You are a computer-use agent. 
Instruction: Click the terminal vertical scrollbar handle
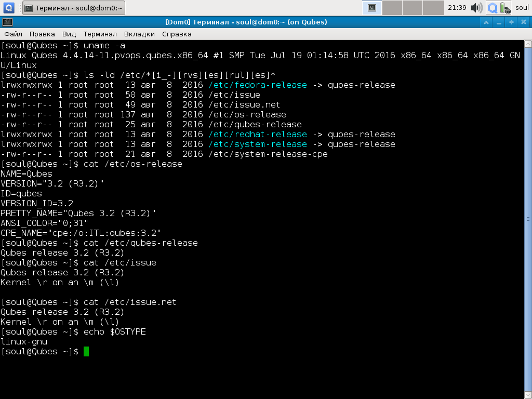[x=528, y=219]
